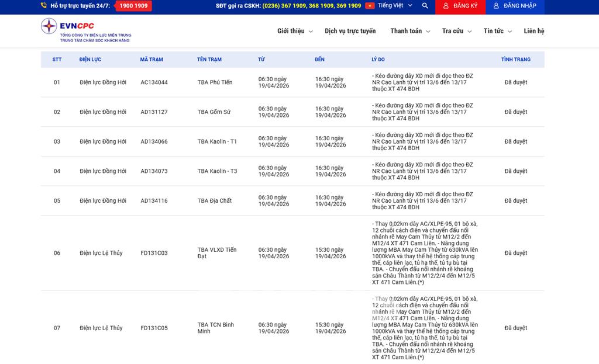The height and width of the screenshot is (364, 599).
Task: Open Dịch vụ trực tuyến page
Action: tap(350, 31)
